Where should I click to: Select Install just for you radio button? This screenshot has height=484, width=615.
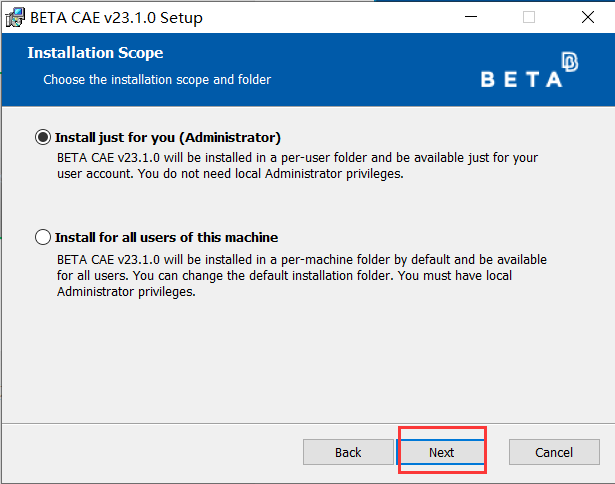[43, 137]
